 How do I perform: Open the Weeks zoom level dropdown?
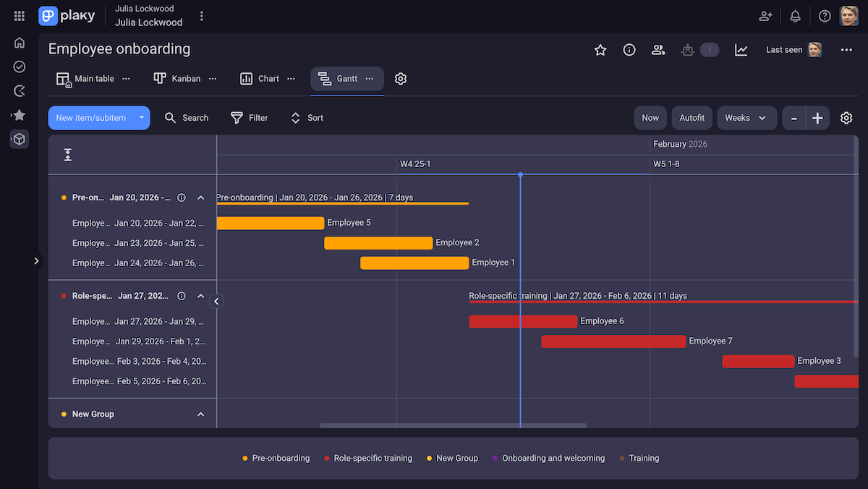746,117
